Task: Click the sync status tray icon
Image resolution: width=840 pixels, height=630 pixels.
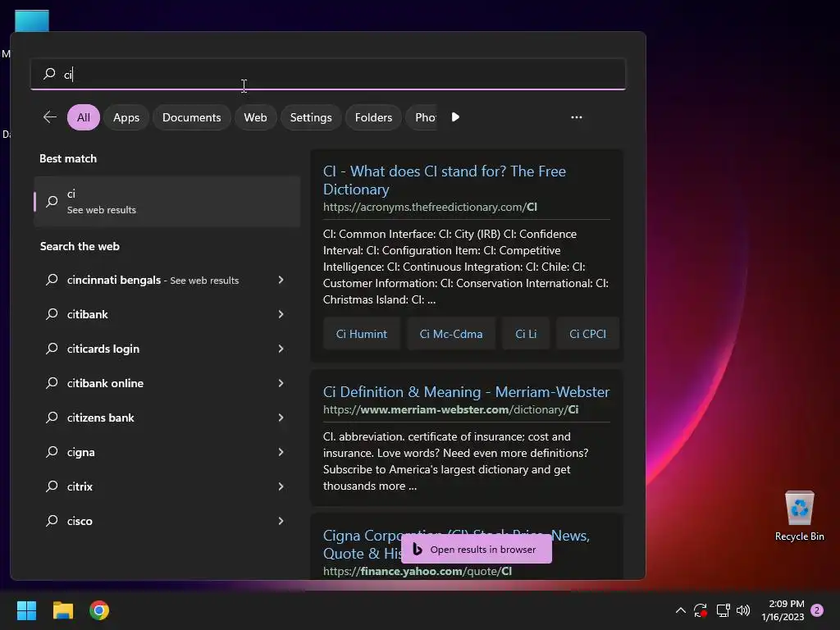Action: [701, 610]
